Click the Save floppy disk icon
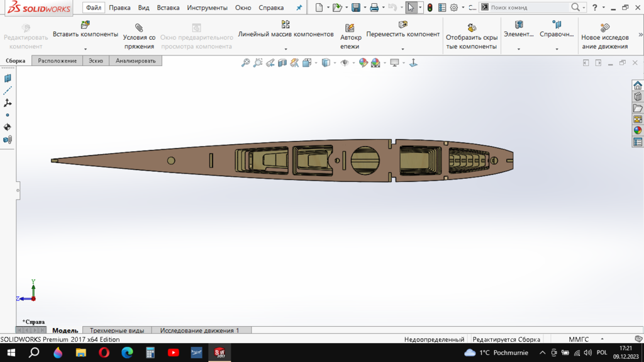 (356, 8)
